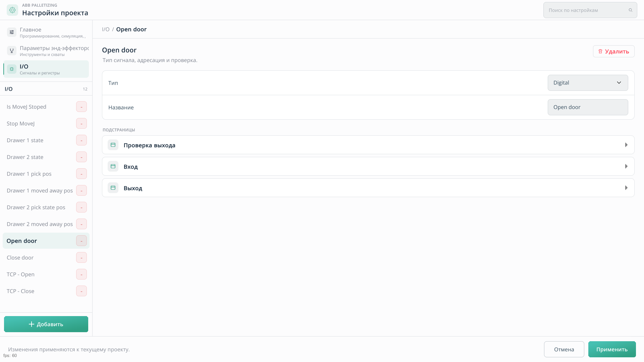644x362 pixels.
Task: Click the minus badge for TCP - Open
Action: coord(82,274)
